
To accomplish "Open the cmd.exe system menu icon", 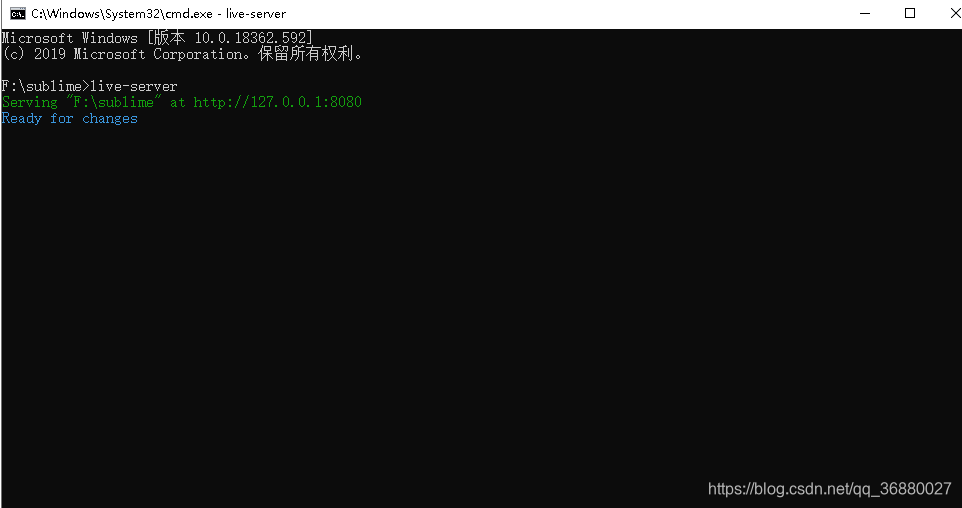I will pyautogui.click(x=17, y=13).
